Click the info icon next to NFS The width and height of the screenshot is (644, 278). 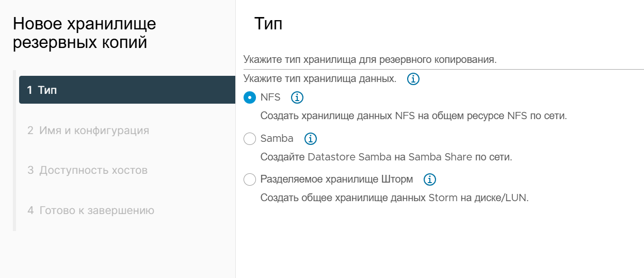297,97
